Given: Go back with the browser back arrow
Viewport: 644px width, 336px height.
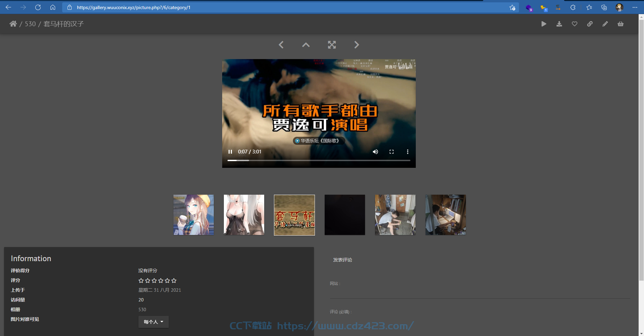Looking at the screenshot, I should 8,7.
